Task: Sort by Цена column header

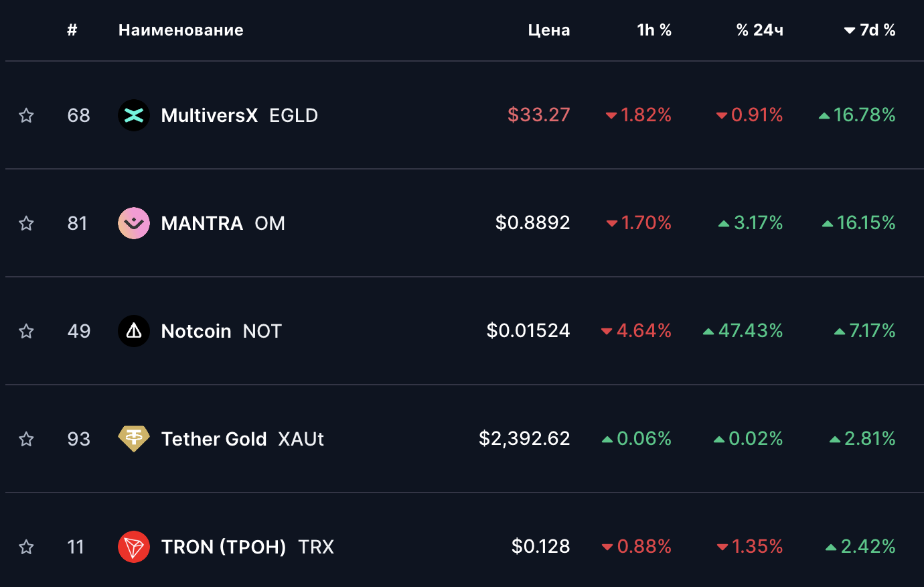Action: tap(549, 30)
